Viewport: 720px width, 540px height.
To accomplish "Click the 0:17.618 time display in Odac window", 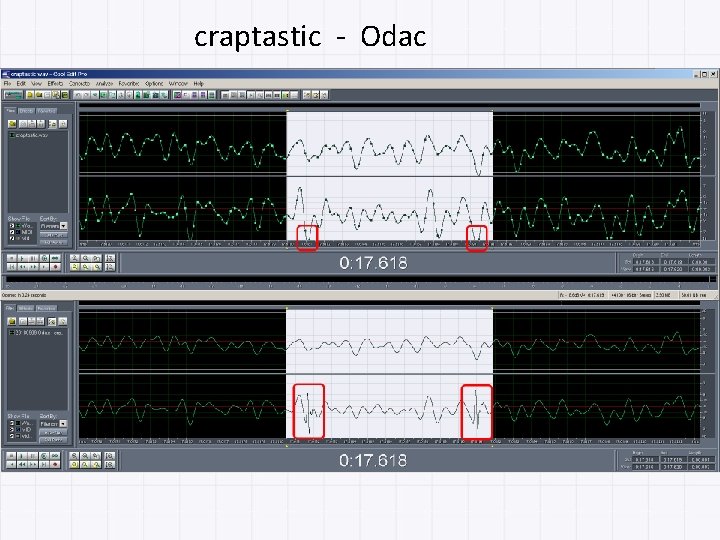I will 373,460.
